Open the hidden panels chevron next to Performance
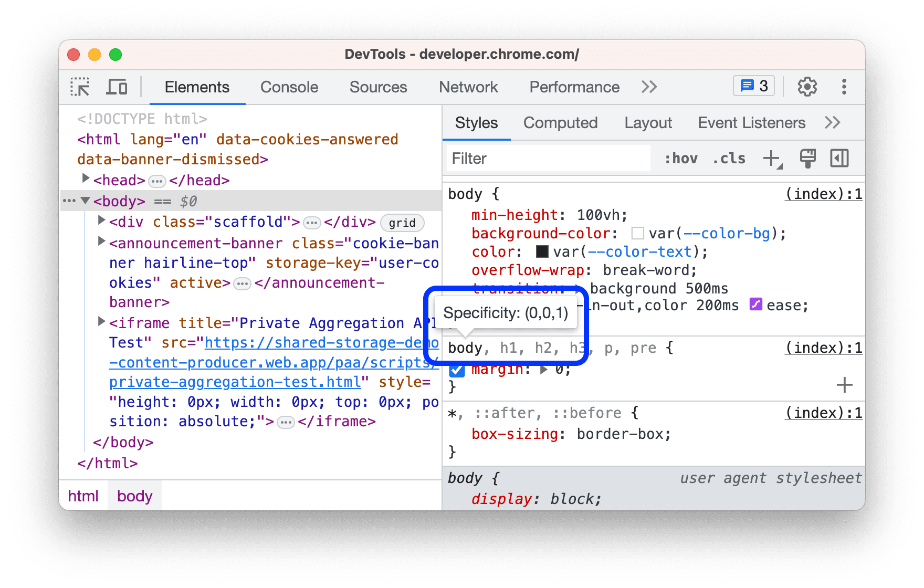Screen dimensions: 924x588 click(649, 87)
